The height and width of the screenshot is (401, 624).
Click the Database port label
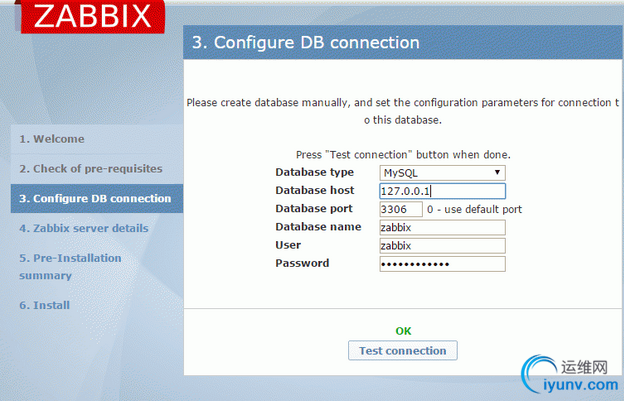tap(314, 209)
